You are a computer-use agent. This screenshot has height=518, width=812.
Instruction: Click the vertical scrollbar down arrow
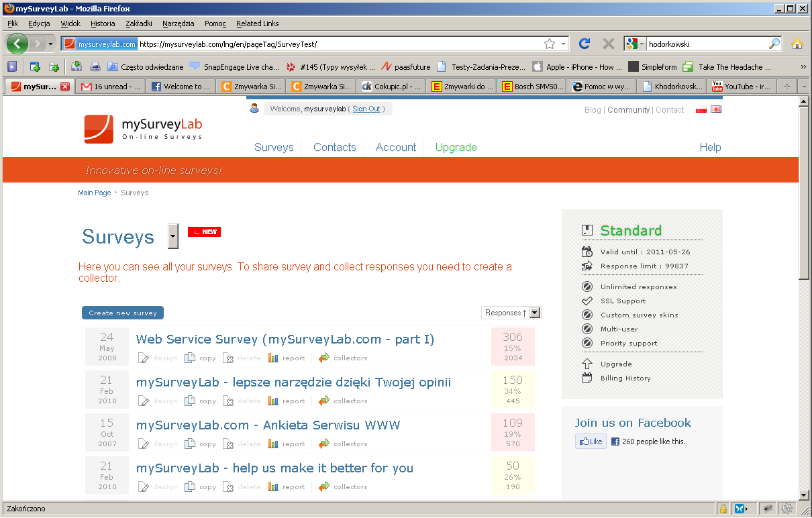tap(804, 495)
